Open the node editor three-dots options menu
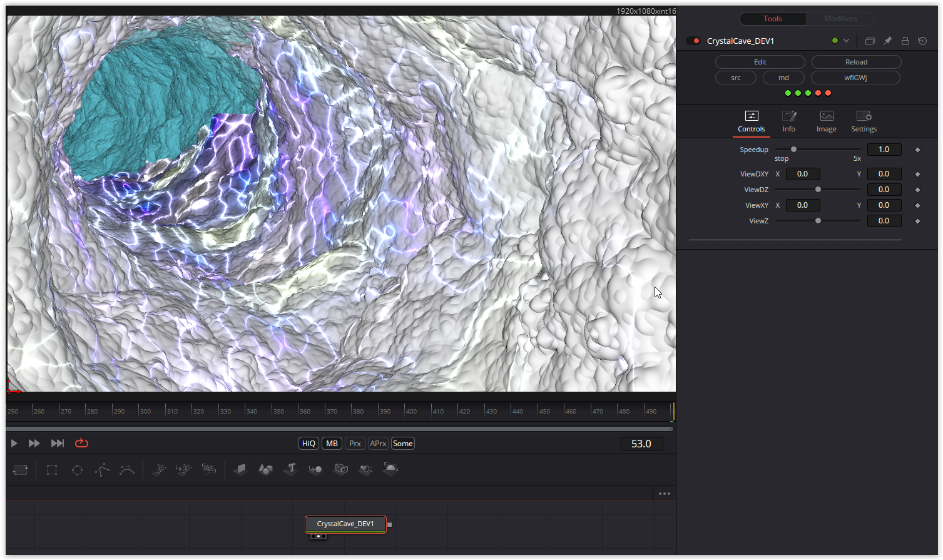 point(664,494)
